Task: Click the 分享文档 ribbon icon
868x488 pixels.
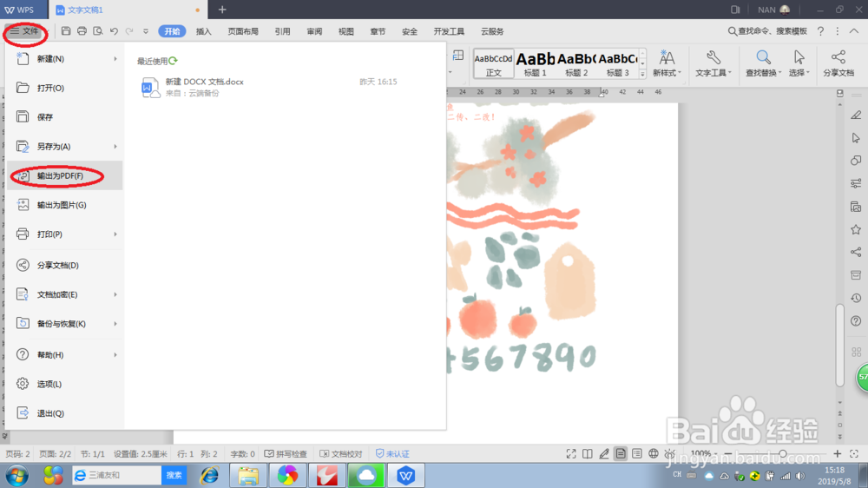Action: click(838, 63)
